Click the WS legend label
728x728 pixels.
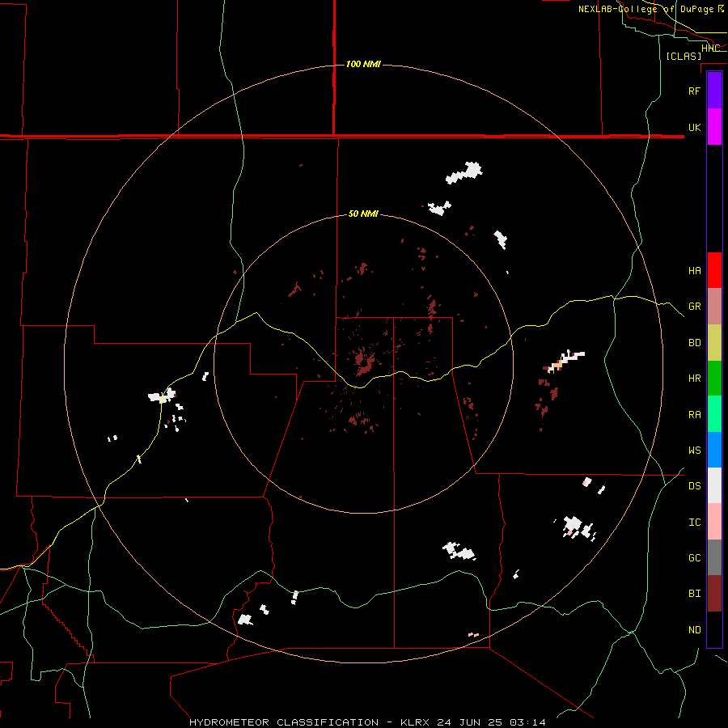[694, 450]
